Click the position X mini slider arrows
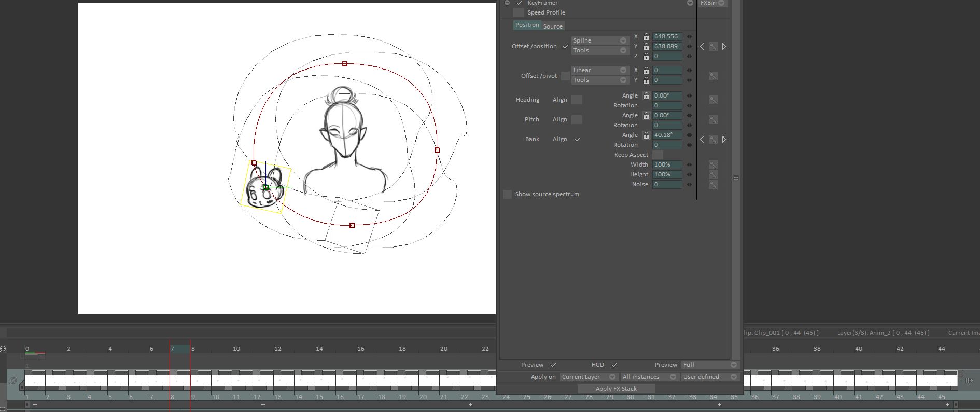This screenshot has height=412, width=980. click(689, 37)
